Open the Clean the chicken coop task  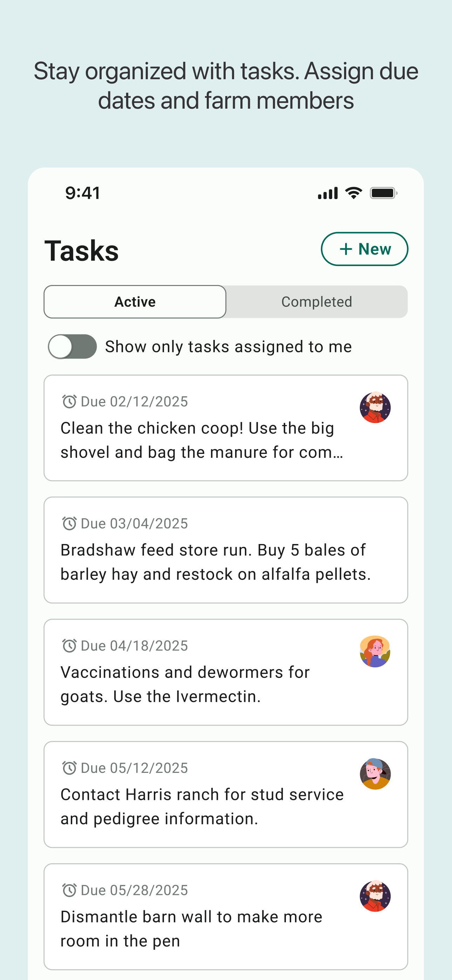coord(226,428)
